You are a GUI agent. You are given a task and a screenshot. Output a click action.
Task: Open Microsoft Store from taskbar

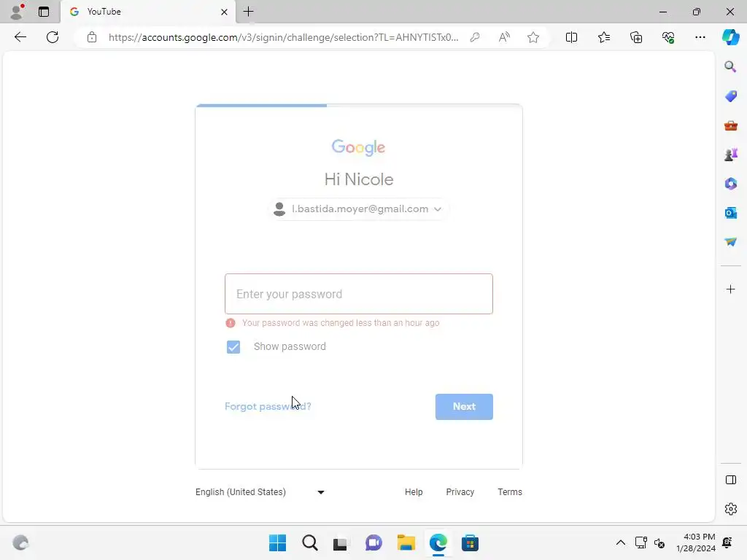click(x=470, y=542)
